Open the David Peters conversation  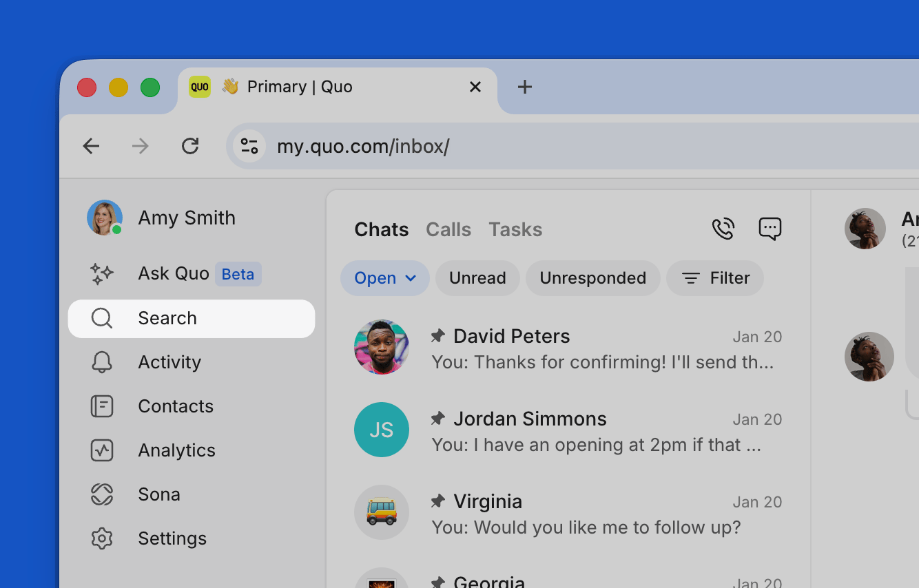tap(568, 347)
